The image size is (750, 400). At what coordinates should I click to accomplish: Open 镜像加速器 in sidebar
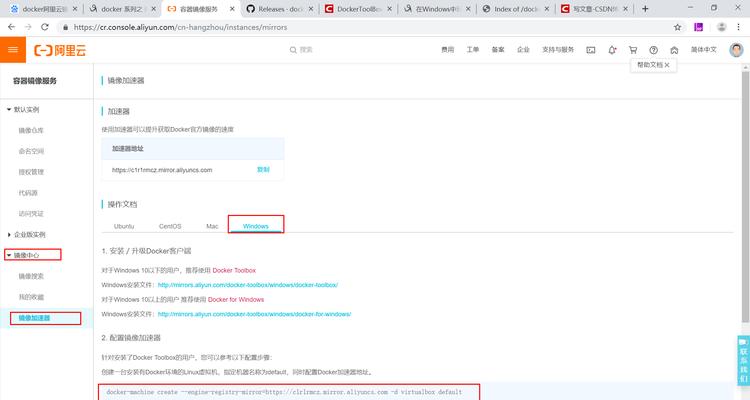[34, 318]
